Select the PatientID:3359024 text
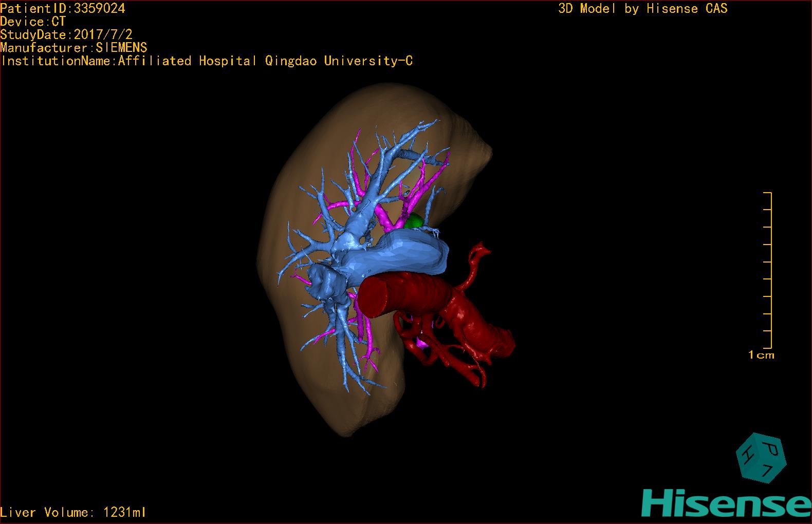The width and height of the screenshot is (812, 524). (x=63, y=8)
